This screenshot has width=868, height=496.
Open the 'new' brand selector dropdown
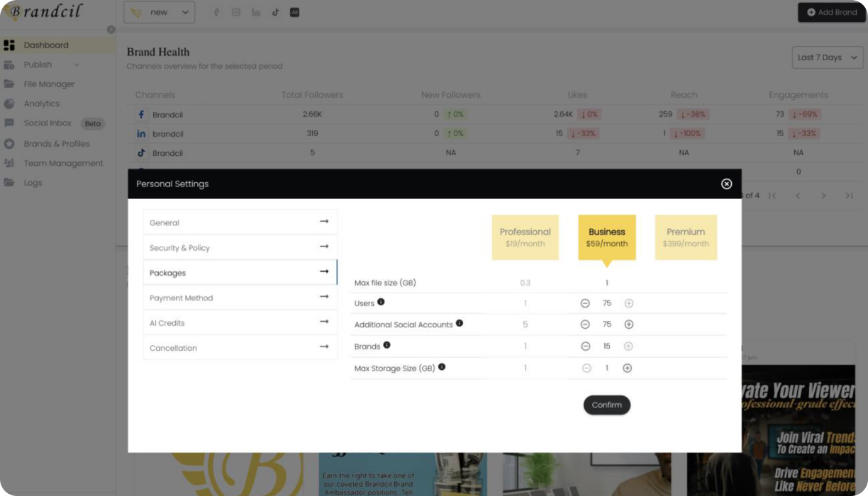click(x=159, y=12)
